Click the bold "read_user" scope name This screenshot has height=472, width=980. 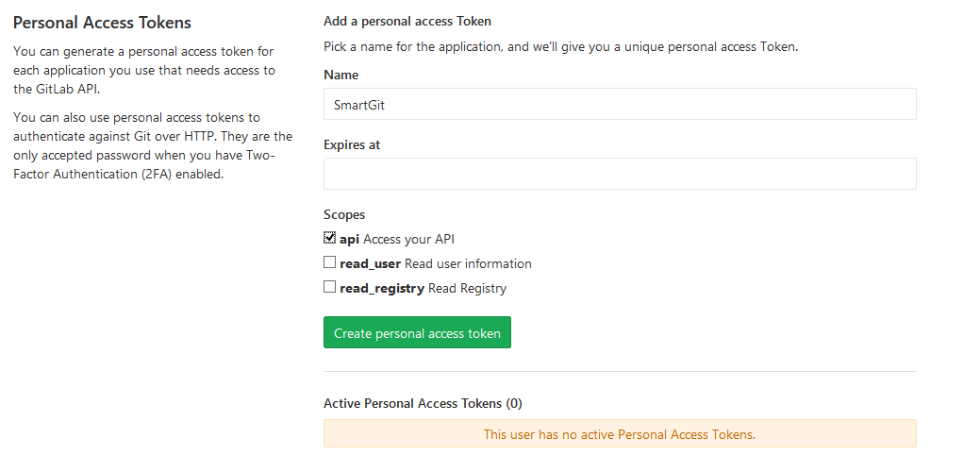pyautogui.click(x=370, y=263)
